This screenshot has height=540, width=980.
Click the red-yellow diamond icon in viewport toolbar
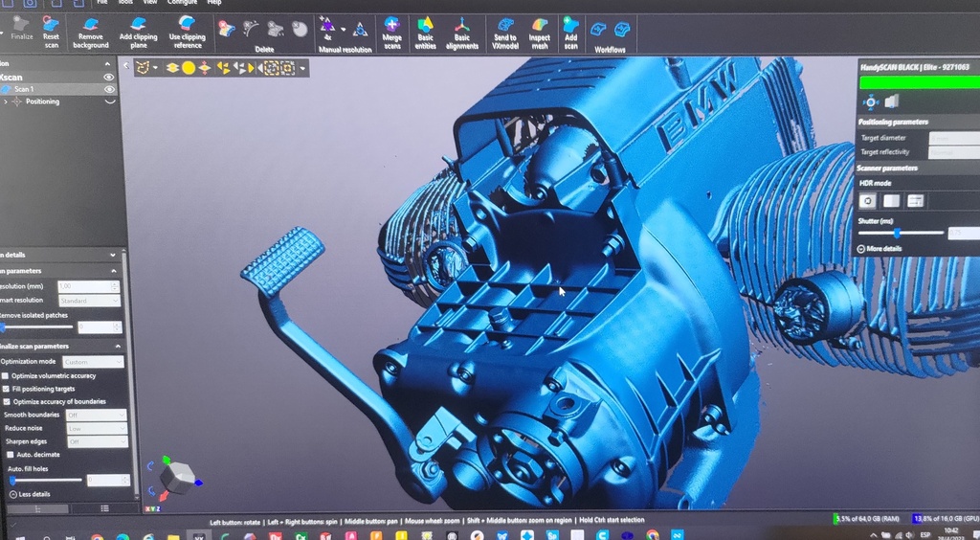[x=205, y=67]
